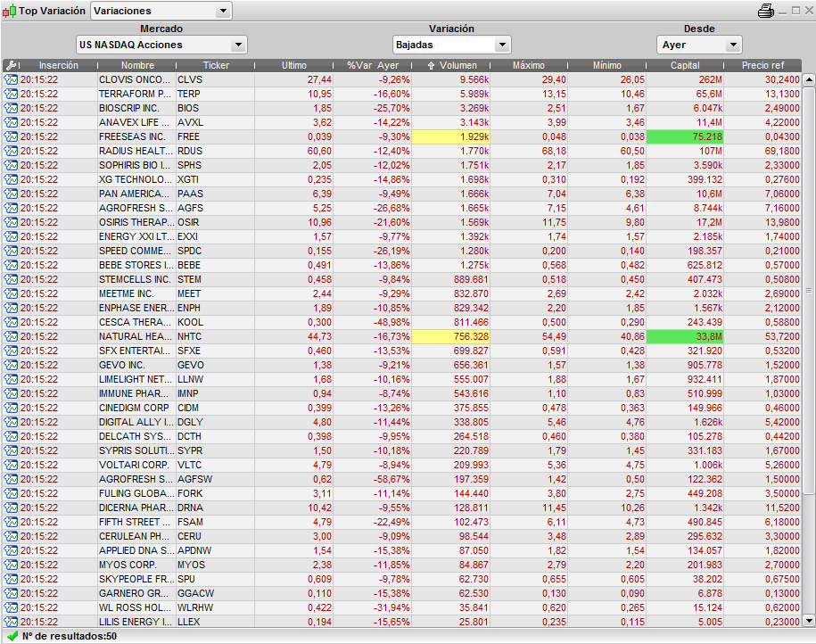Expand the Mercado US NASDAQ Acciones dropdown
The width and height of the screenshot is (816, 644).
161,45
